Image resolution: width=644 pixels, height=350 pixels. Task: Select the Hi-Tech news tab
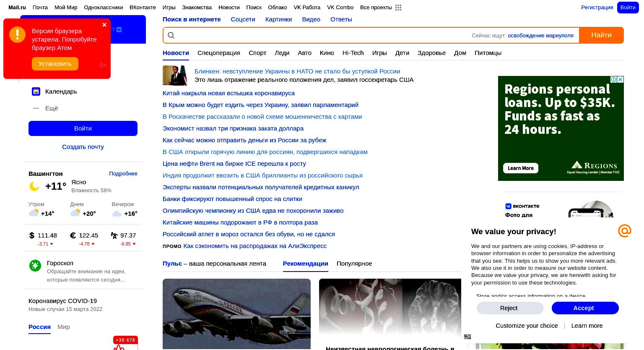(353, 53)
